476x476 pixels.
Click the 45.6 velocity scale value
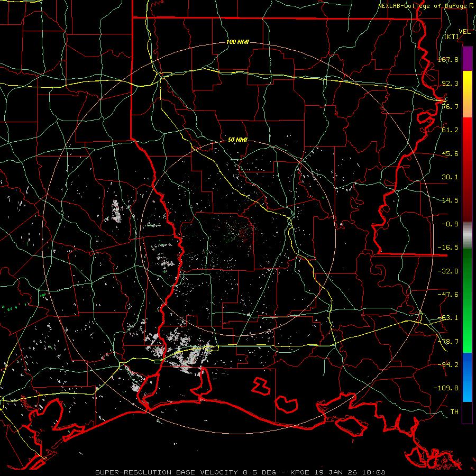450,153
